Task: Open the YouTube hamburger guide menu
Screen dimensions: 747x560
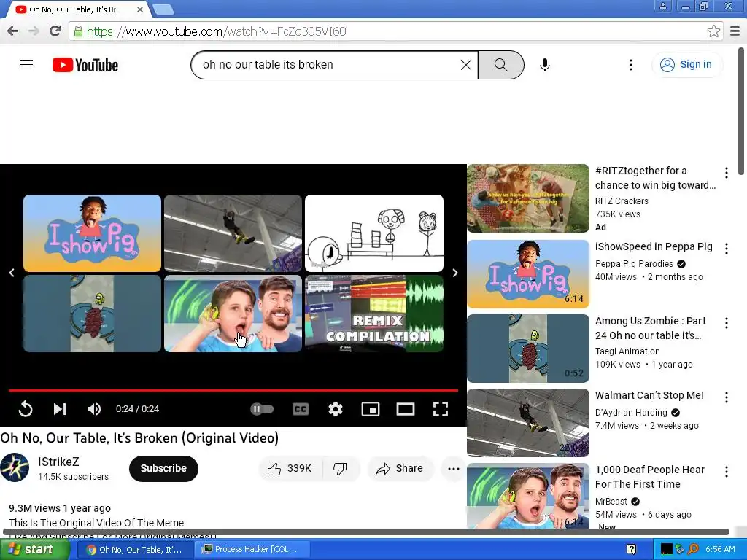Action: tap(26, 65)
